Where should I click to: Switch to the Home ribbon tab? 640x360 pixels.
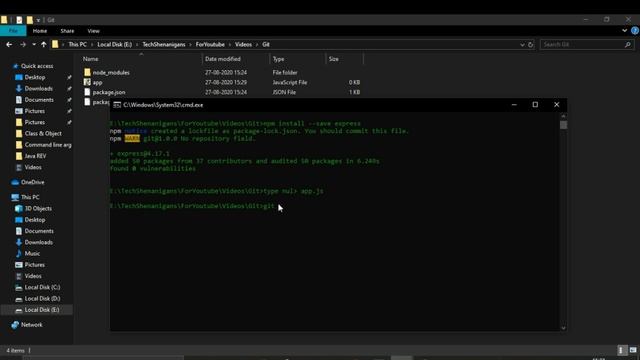40,31
